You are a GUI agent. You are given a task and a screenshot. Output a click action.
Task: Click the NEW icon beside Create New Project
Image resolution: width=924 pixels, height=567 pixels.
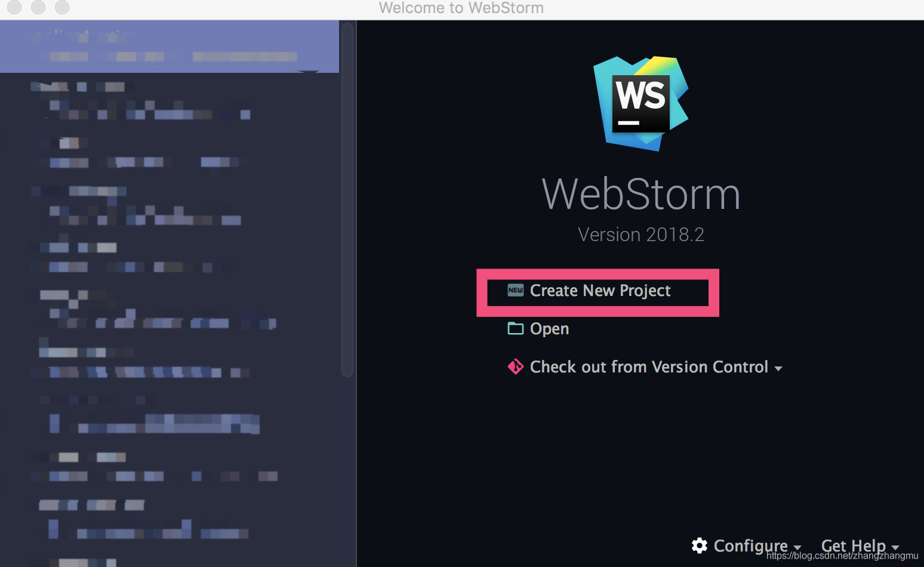515,290
